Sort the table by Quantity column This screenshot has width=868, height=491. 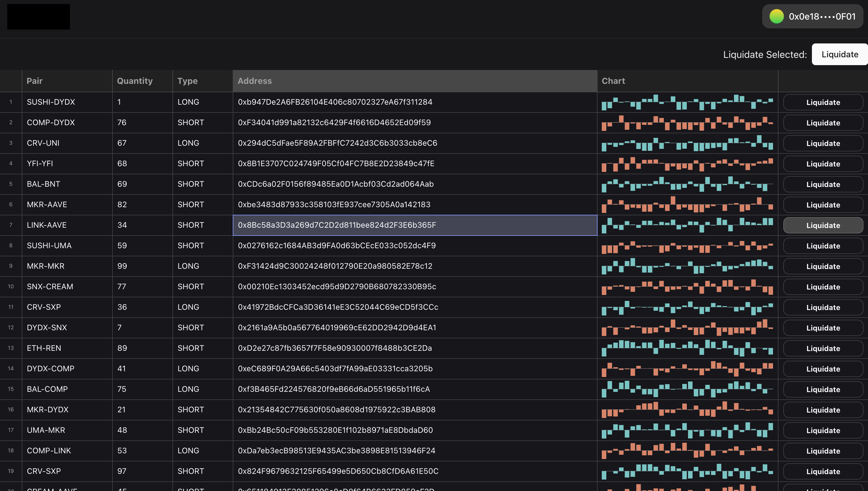[x=134, y=81]
